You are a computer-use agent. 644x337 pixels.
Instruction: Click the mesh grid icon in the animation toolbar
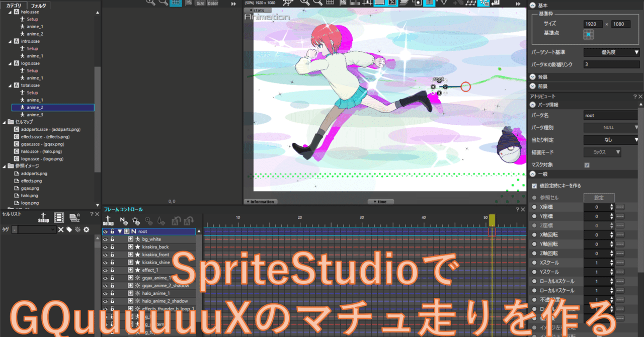[x=470, y=3]
